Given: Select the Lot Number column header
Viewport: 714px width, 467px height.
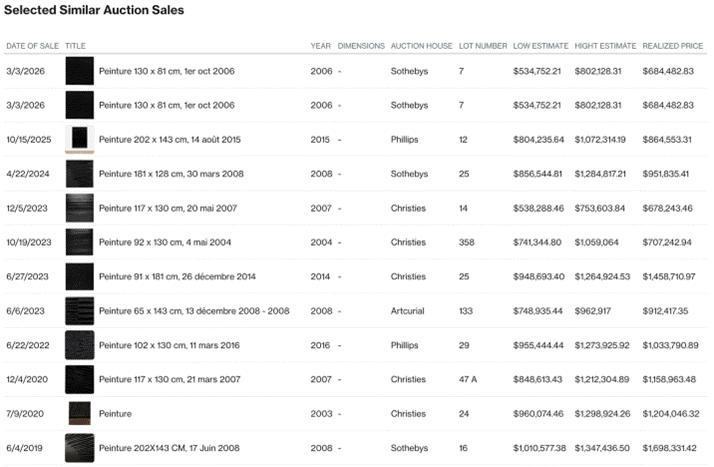Looking at the screenshot, I should (482, 46).
